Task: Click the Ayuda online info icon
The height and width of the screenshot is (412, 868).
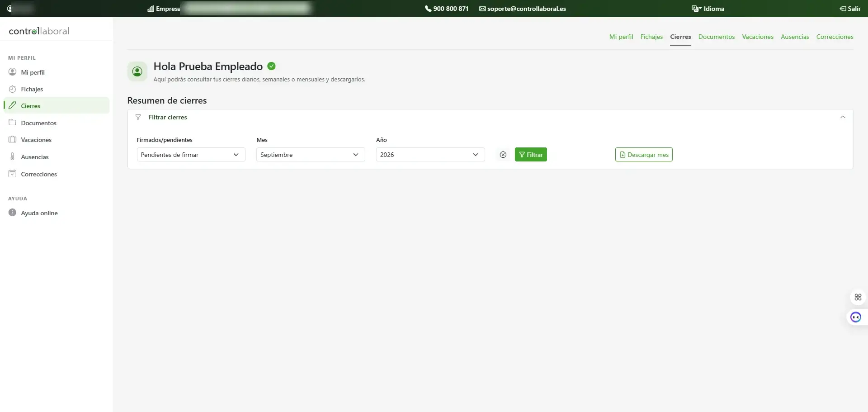Action: point(12,213)
